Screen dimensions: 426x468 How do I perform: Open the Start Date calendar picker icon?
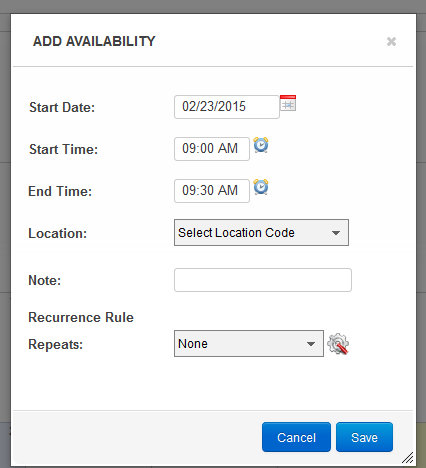point(288,103)
